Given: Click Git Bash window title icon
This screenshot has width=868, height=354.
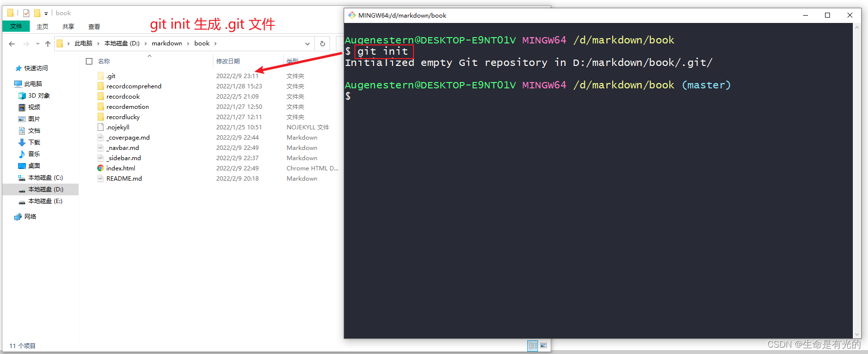Looking at the screenshot, I should (x=351, y=15).
